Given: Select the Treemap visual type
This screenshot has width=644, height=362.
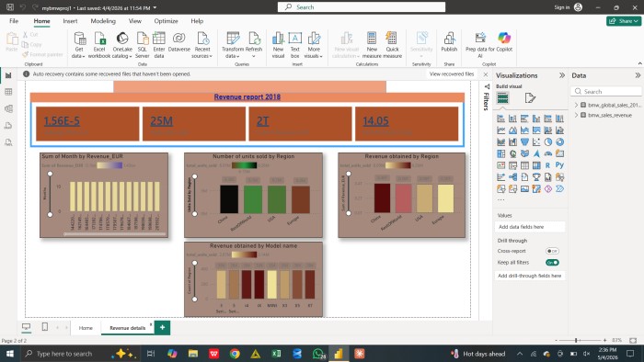Looking at the screenshot, I should tap(501, 153).
